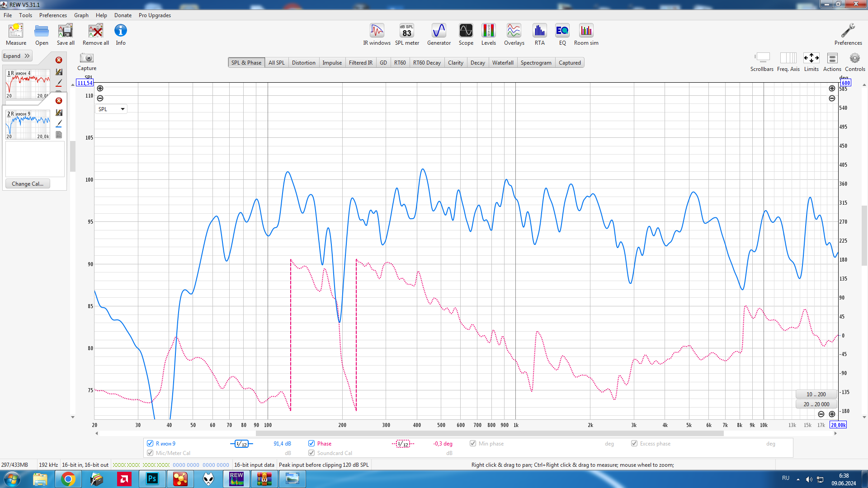Viewport: 868px width, 488px height.
Task: Enable the Min phase checkbox
Action: [473, 443]
